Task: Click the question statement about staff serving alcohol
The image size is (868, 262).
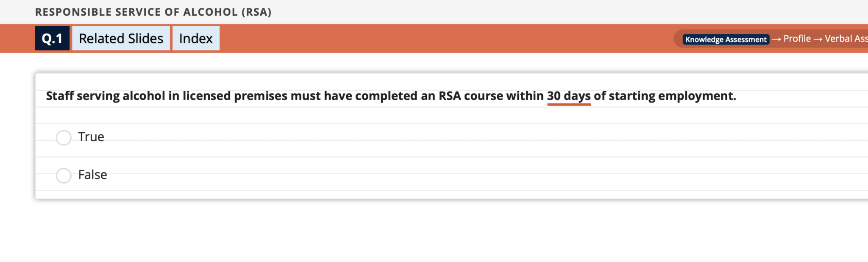Action: pos(297,96)
